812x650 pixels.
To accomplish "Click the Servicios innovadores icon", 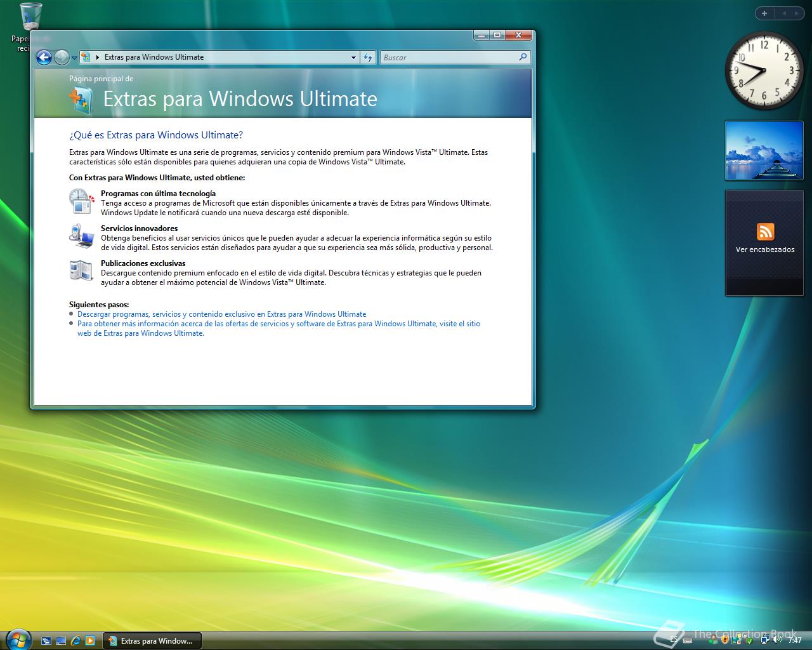I will 81,235.
